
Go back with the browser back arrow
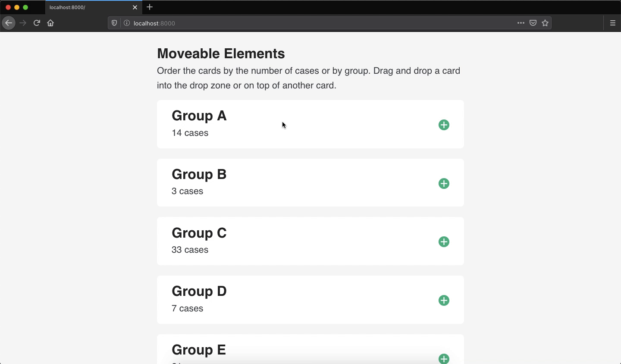click(x=9, y=23)
